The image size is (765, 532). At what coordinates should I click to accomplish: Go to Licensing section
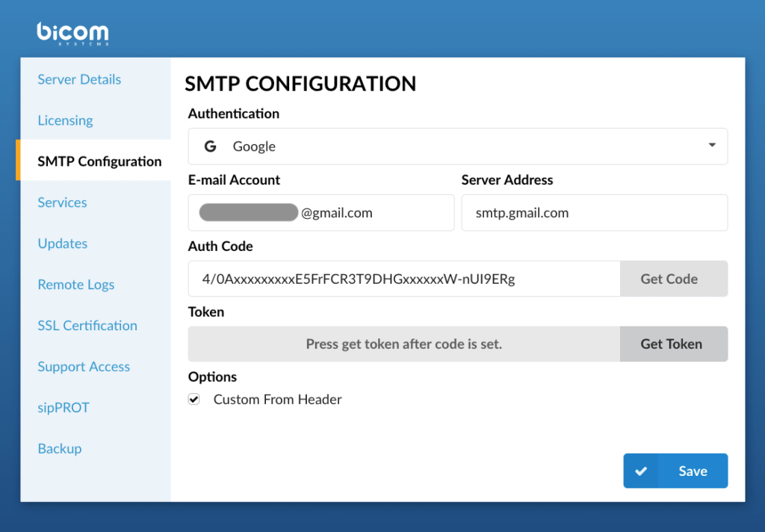point(66,120)
